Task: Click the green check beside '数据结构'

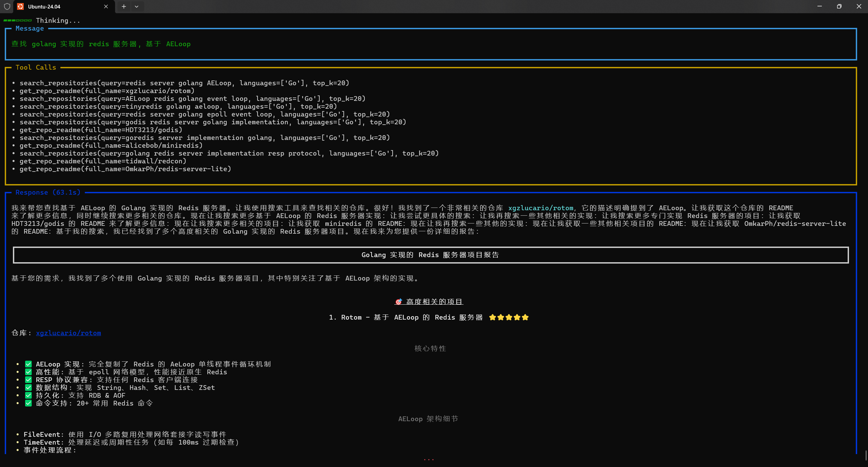Action: click(29, 388)
